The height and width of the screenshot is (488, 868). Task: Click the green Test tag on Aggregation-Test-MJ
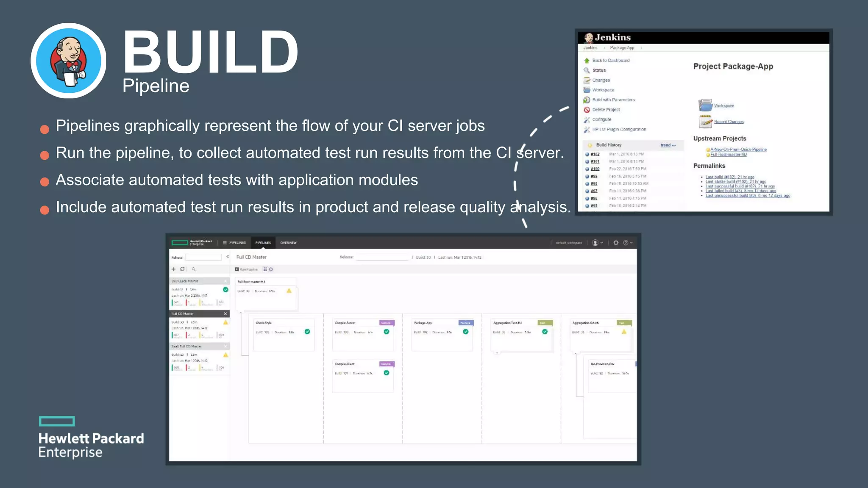point(545,323)
